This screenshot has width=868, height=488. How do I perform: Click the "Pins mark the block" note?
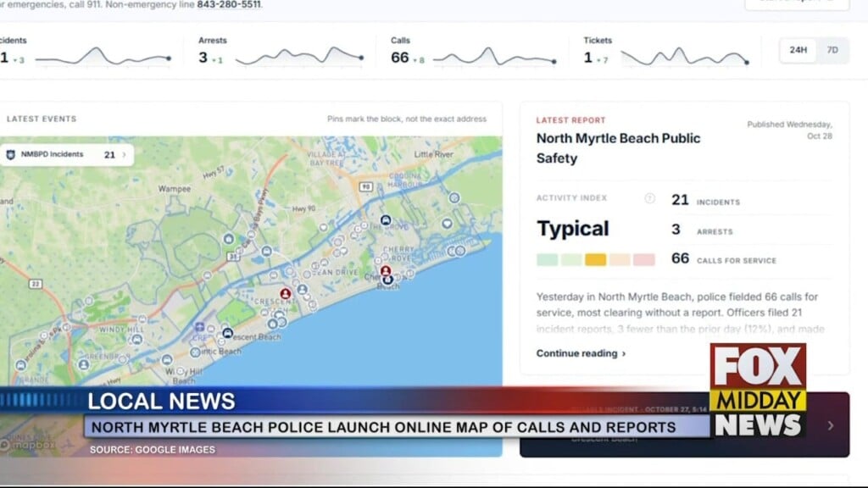pyautogui.click(x=407, y=119)
